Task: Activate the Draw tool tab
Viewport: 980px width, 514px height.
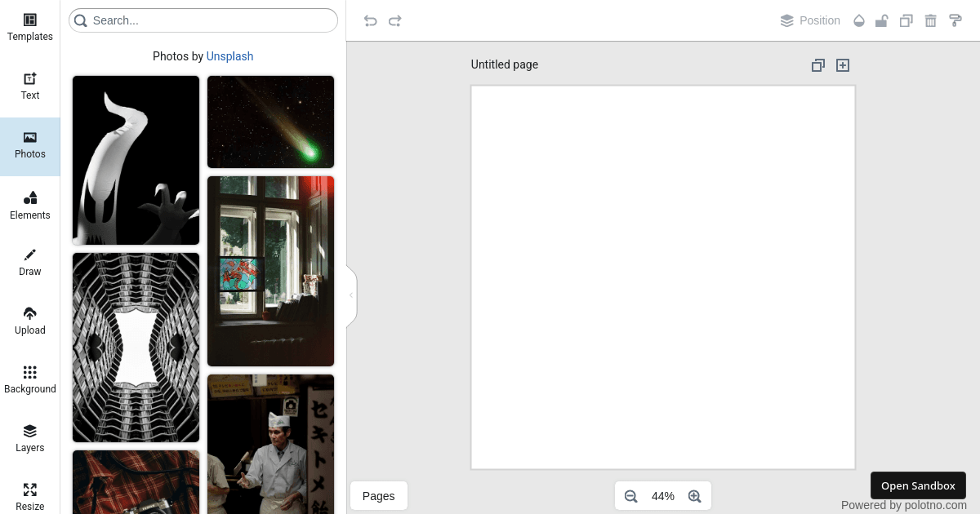Action: (x=30, y=264)
